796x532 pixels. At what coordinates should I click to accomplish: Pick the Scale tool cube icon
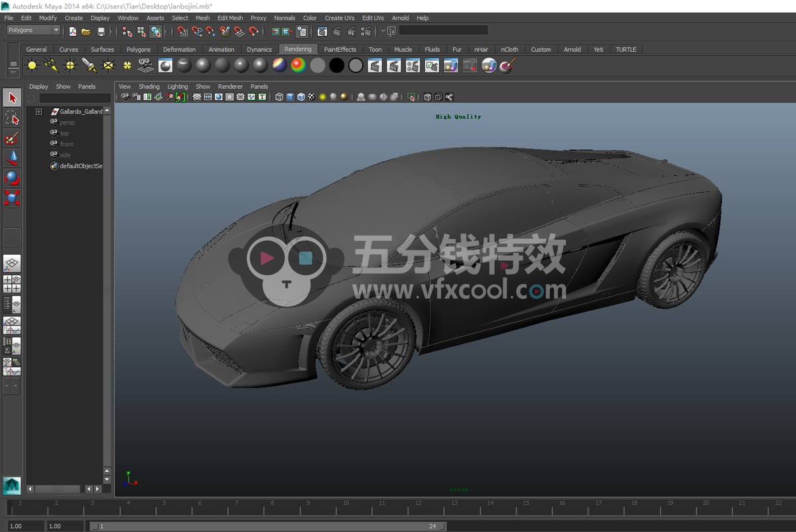tap(12, 198)
